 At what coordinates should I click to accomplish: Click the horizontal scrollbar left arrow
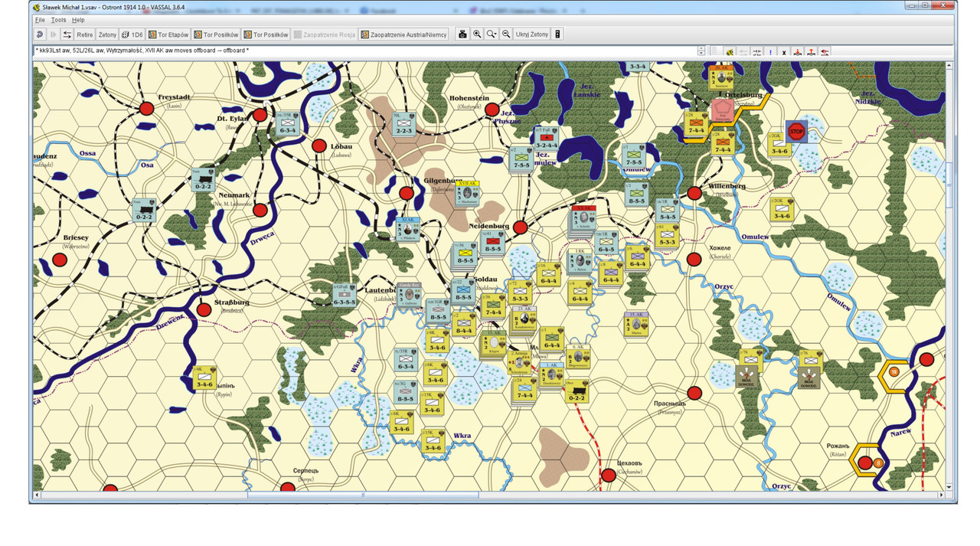tap(37, 495)
